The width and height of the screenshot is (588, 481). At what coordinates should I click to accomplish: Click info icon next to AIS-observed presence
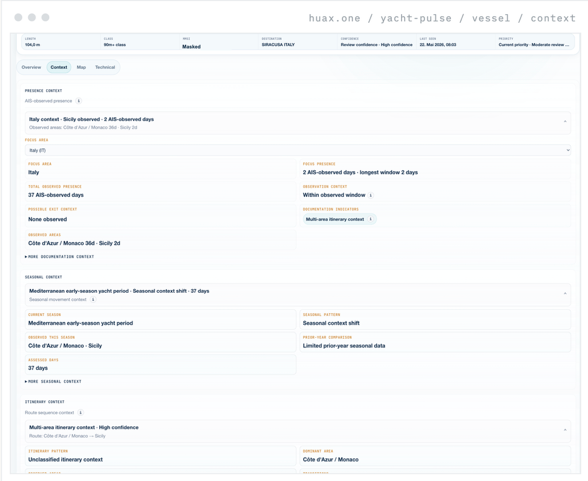pyautogui.click(x=78, y=101)
